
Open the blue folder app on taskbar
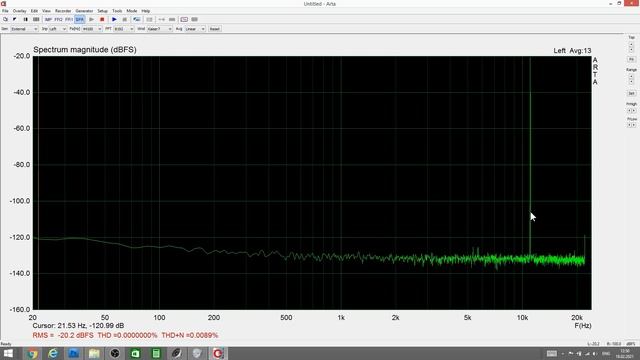(73, 353)
